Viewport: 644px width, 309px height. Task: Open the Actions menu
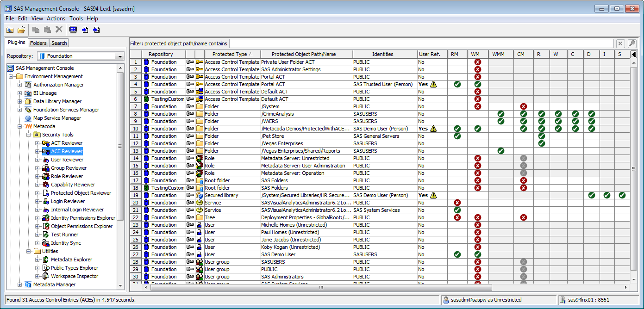(x=56, y=19)
